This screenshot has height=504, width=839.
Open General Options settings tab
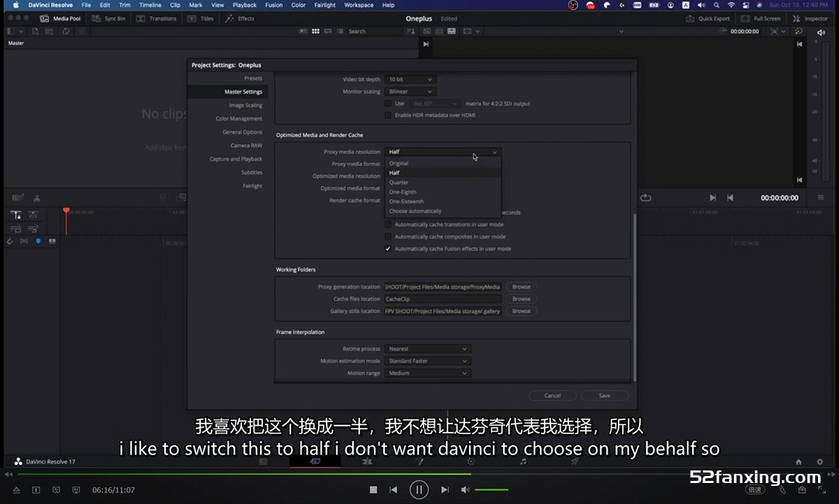[x=243, y=132]
